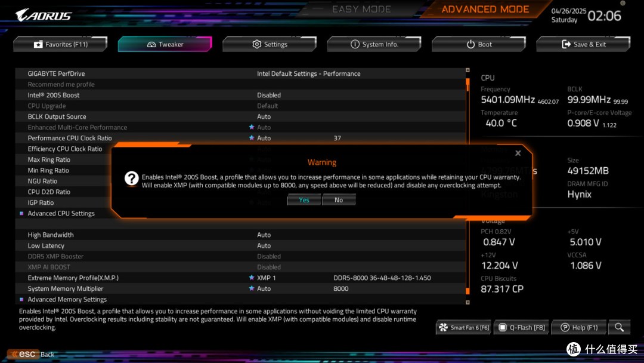Image resolution: width=644 pixels, height=363 pixels.
Task: Select the IGP Ratio row
Action: (63, 202)
